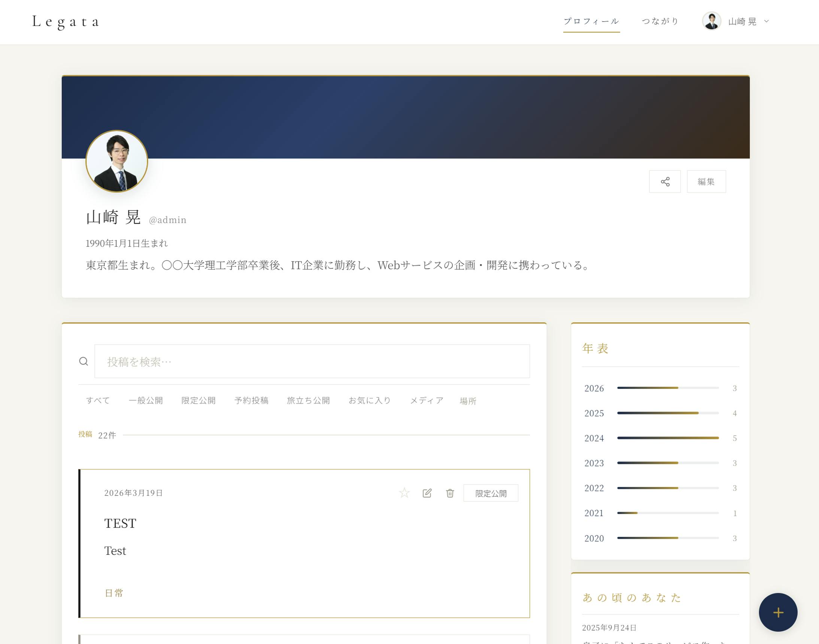Open the large profile picture
The image size is (819, 644).
coord(117,161)
